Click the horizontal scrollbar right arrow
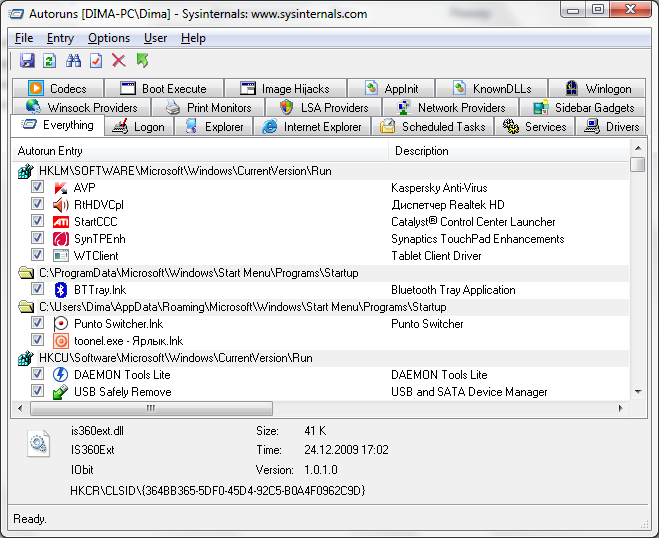Viewport: 659px width, 538px height. 621,408
